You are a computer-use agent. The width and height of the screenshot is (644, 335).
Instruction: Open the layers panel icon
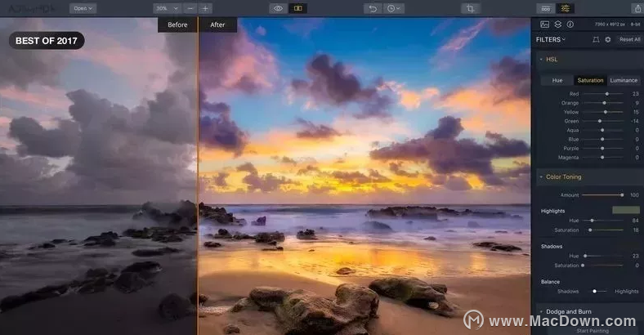coord(557,25)
